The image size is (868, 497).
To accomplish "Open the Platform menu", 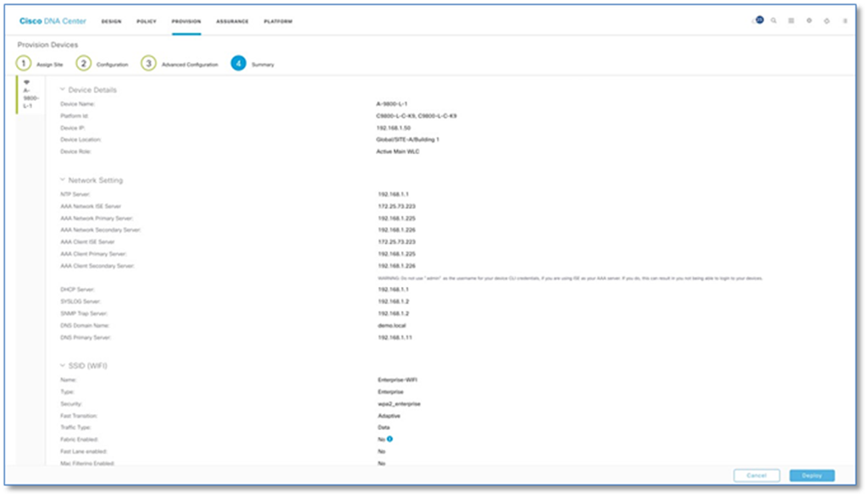I will [x=278, y=21].
